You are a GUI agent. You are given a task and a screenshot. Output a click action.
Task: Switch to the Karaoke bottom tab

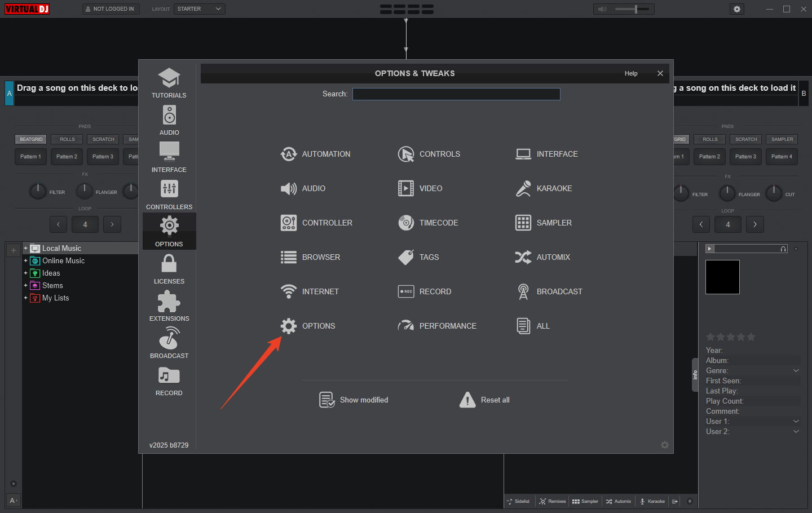pyautogui.click(x=652, y=501)
